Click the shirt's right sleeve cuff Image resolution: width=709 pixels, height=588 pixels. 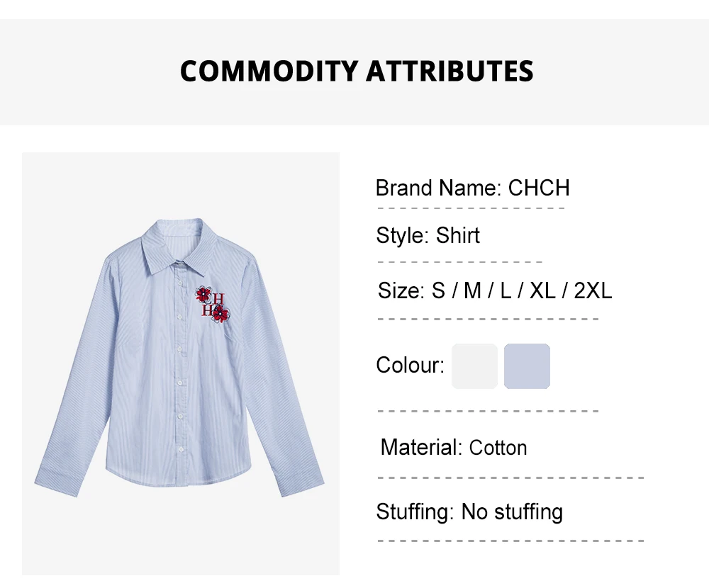[x=303, y=485]
